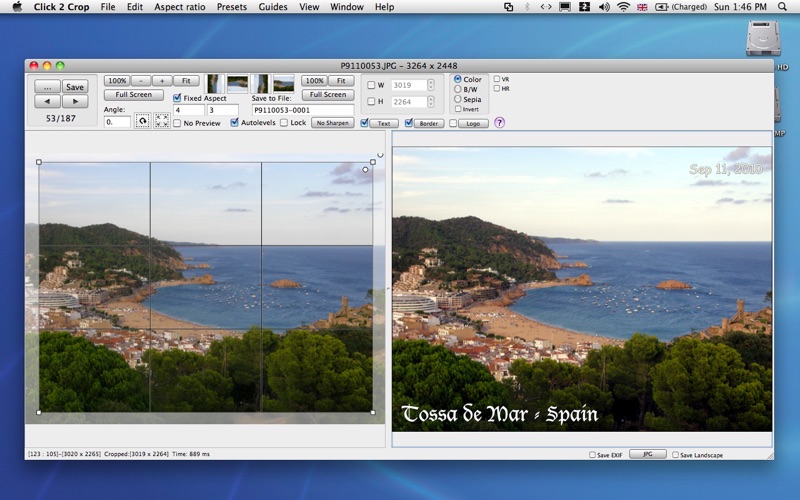Click the bottom-right crop corner handle
Screen dimensions: 800x500
(373, 412)
